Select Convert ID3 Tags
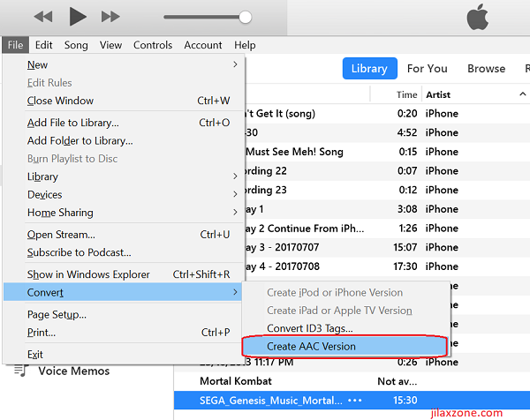This screenshot has height=420, width=530. (x=346, y=328)
